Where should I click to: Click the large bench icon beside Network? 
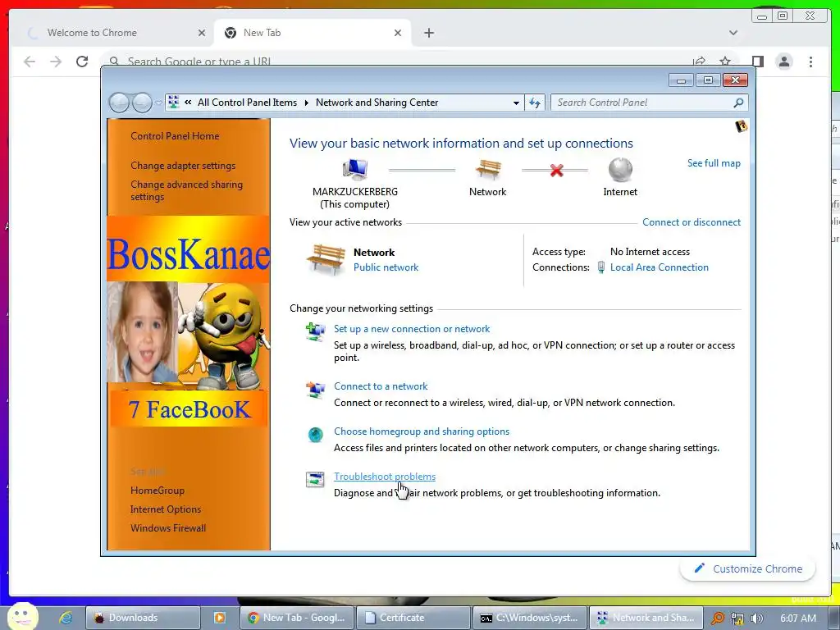point(326,259)
